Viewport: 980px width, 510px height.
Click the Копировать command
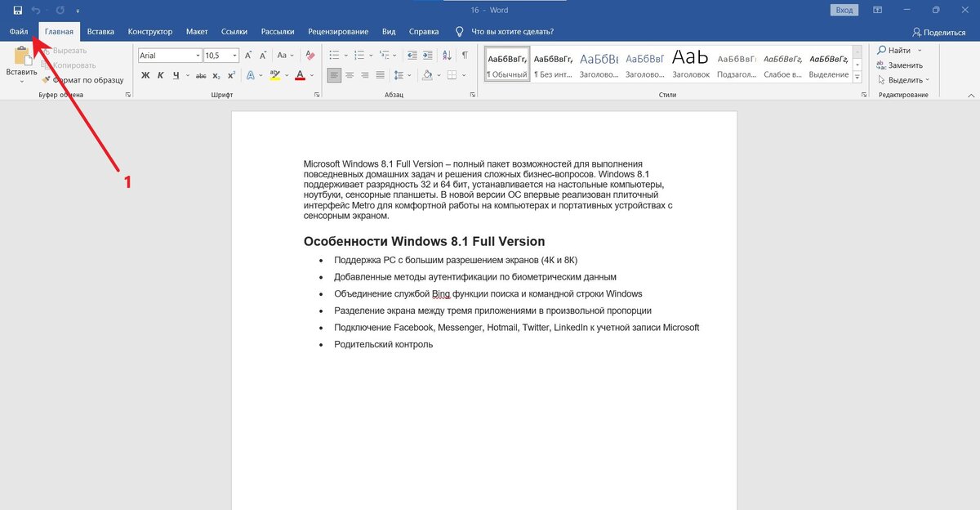pyautogui.click(x=69, y=65)
